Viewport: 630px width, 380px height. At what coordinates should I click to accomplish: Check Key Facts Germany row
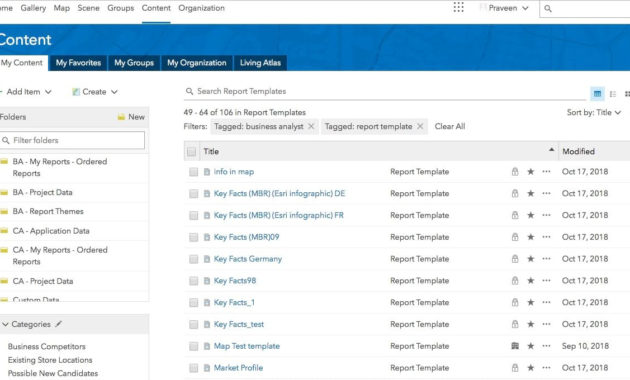point(194,259)
